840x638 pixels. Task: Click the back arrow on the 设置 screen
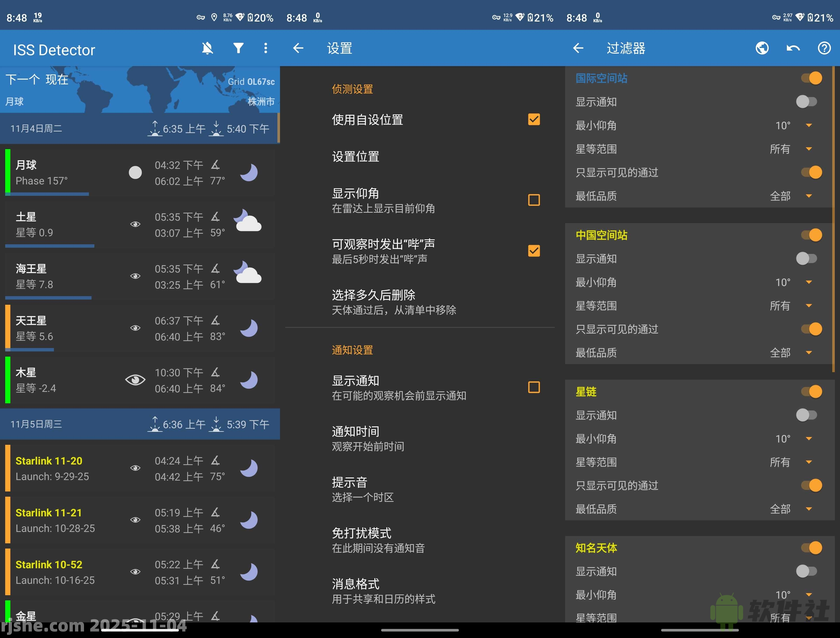pos(298,48)
